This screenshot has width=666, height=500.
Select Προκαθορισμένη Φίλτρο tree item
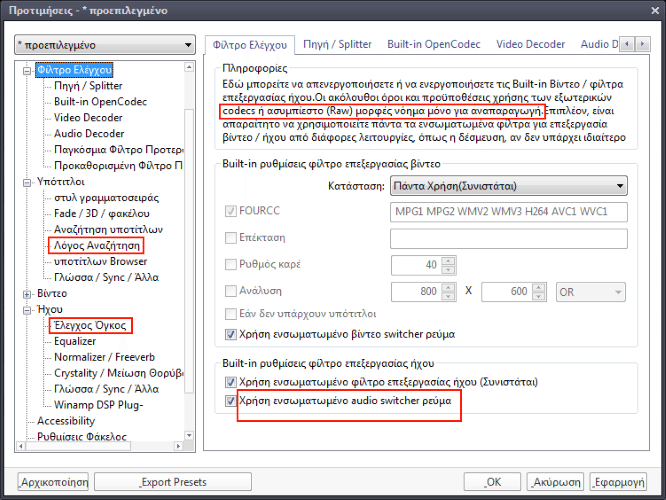[118, 166]
